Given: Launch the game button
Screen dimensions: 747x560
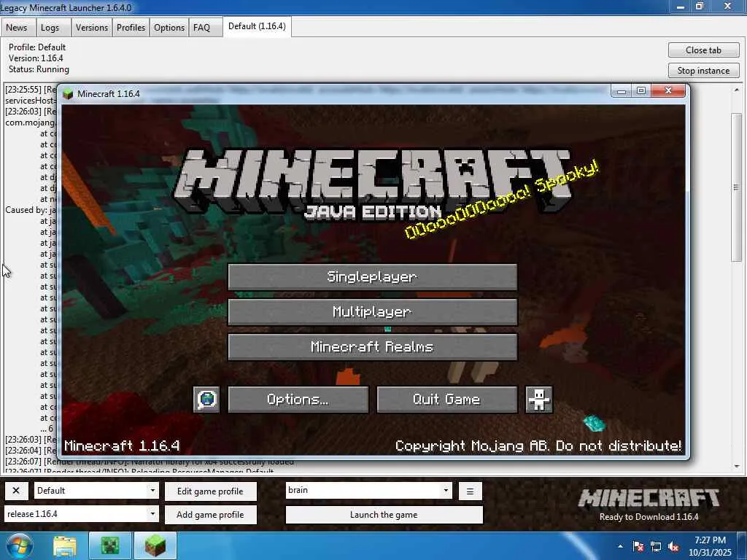Looking at the screenshot, I should [x=384, y=514].
